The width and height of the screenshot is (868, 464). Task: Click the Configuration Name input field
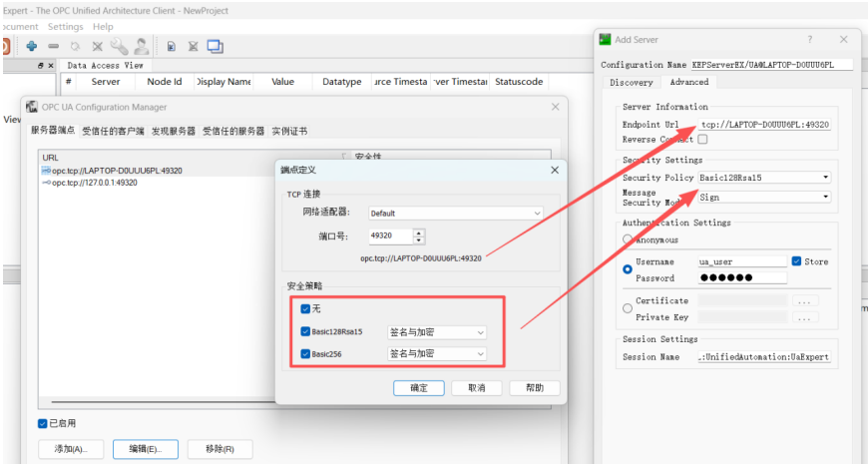point(771,65)
